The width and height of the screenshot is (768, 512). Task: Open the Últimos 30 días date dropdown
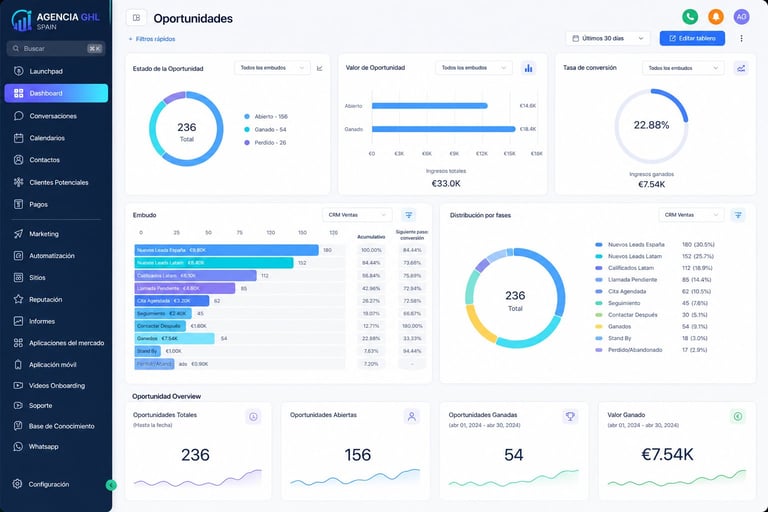(608, 38)
